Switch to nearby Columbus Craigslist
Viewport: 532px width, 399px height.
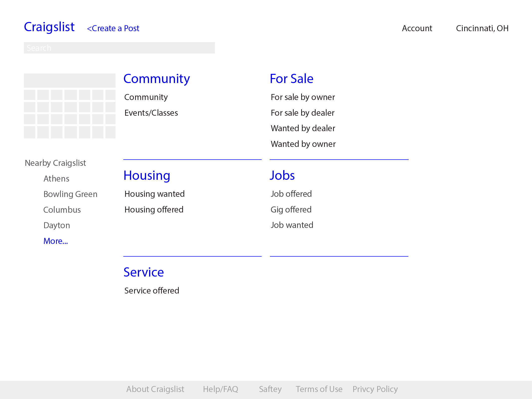[62, 210]
